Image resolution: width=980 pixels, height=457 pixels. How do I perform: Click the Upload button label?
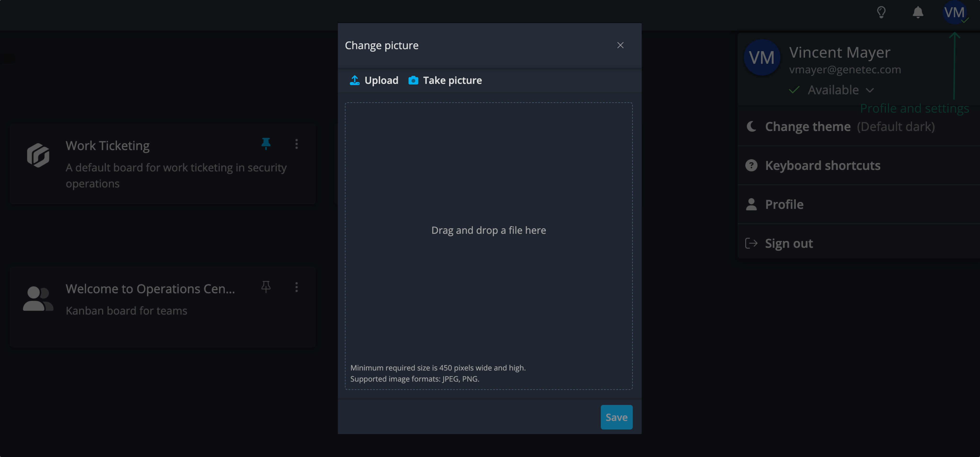click(x=381, y=80)
